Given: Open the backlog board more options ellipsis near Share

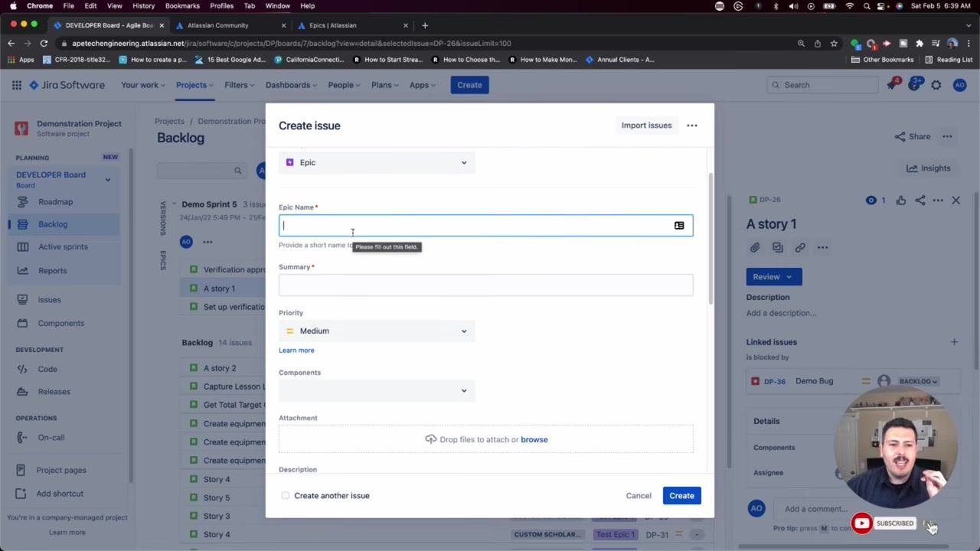Looking at the screenshot, I should pos(947,137).
